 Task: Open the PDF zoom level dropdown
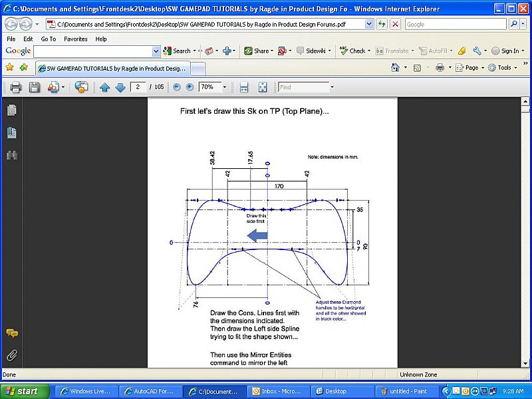pos(224,87)
